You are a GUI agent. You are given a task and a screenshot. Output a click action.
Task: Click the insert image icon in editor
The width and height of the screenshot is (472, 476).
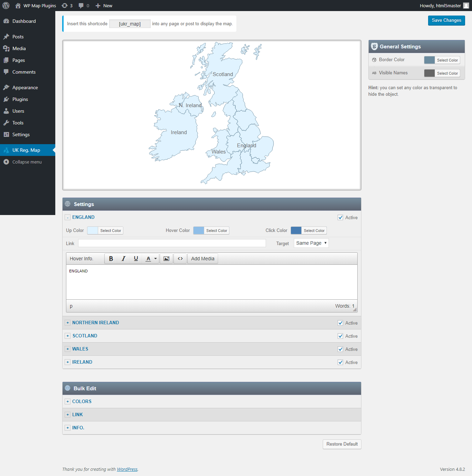point(166,259)
